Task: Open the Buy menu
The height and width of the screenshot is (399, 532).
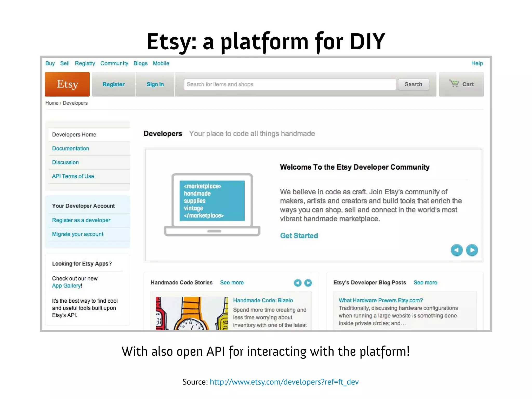Action: [x=50, y=63]
